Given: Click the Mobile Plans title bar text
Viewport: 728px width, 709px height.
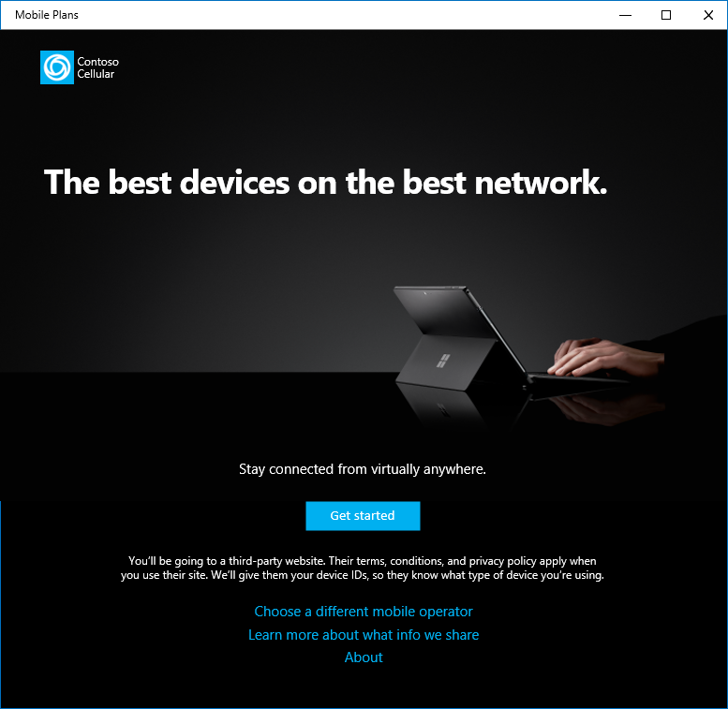Looking at the screenshot, I should 47,15.
